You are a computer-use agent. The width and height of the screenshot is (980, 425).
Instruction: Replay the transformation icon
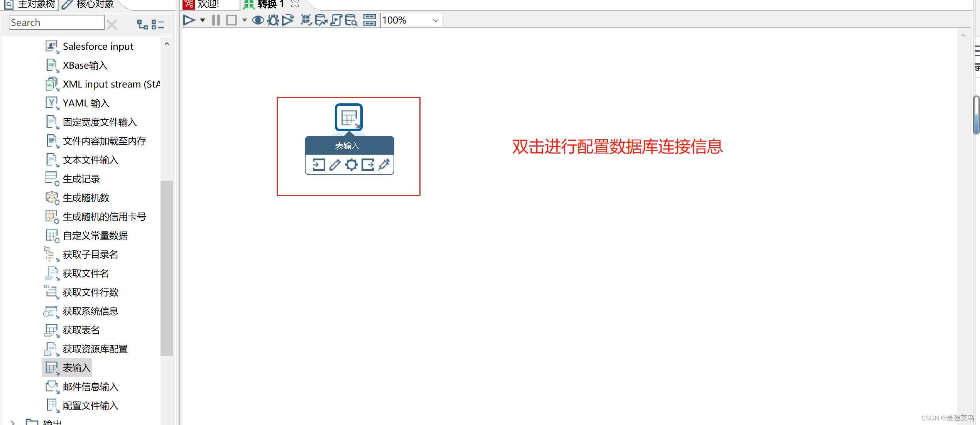pyautogui.click(x=288, y=20)
